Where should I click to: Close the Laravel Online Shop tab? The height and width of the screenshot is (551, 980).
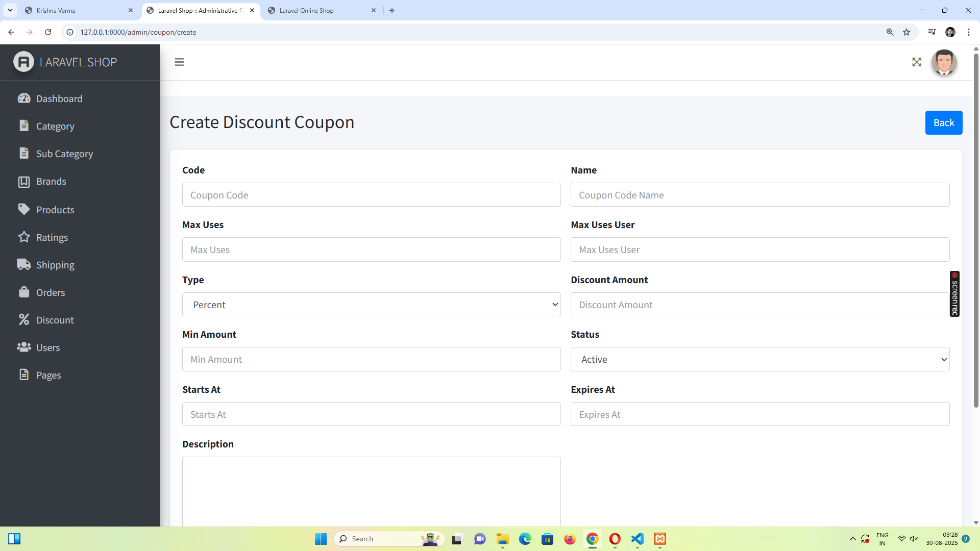click(x=374, y=10)
